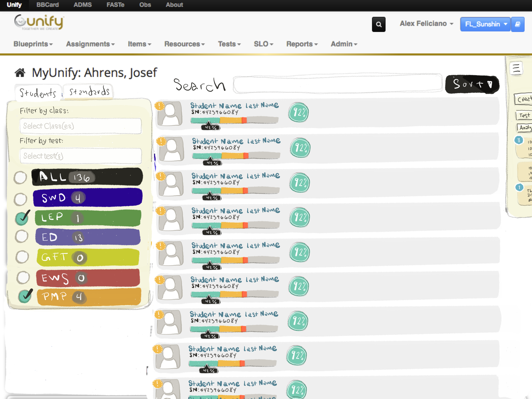Click the 92% badge of second student

(x=300, y=148)
